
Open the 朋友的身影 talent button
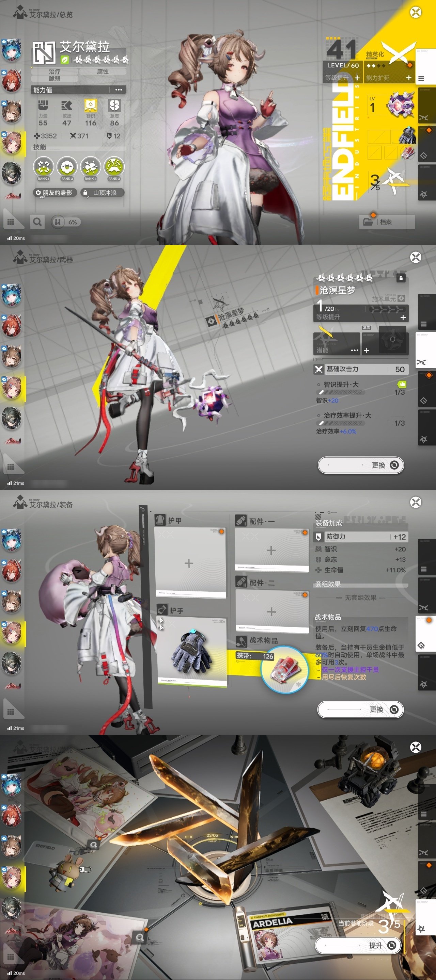pyautogui.click(x=54, y=193)
